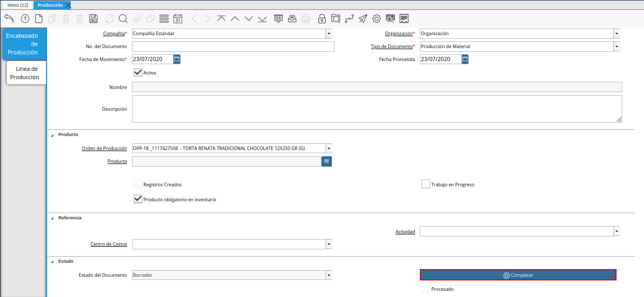
Task: Create a new record with page icon
Action: (x=39, y=19)
